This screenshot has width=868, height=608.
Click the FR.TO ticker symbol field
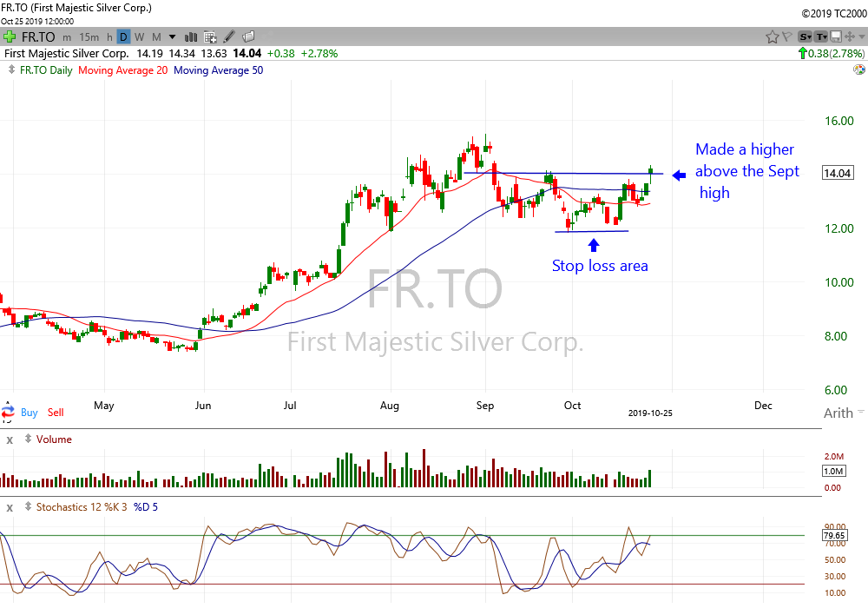[38, 37]
